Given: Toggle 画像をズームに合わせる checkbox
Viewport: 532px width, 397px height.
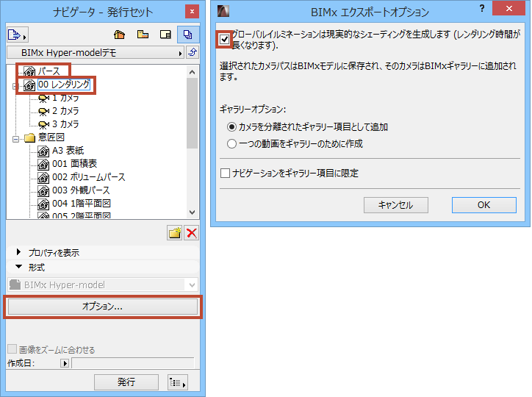Looking at the screenshot, I should point(12,349).
